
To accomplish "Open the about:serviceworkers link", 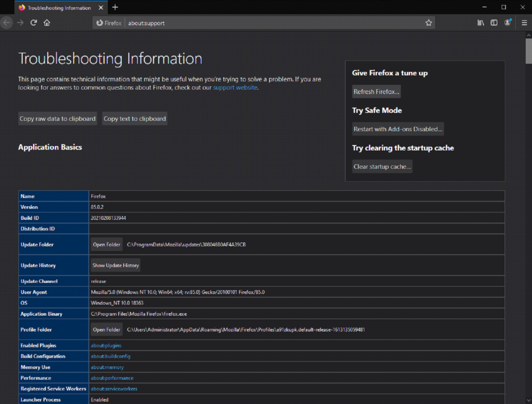I will [114, 389].
